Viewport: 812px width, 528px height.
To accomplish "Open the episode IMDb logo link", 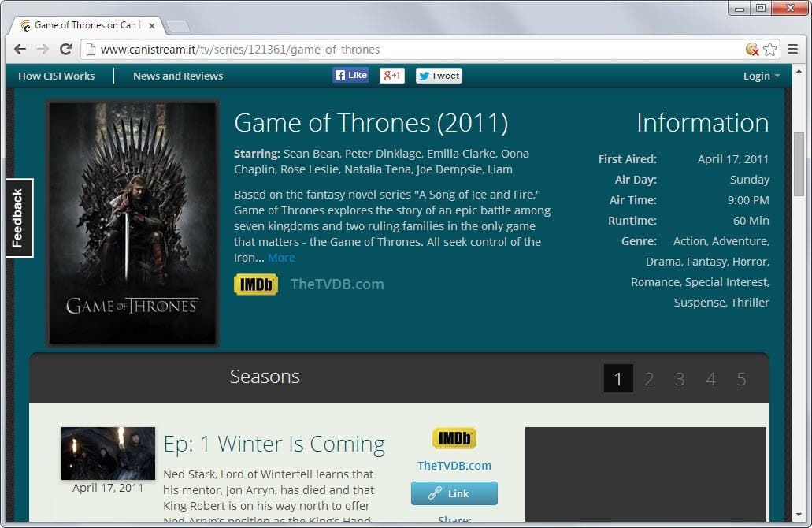I will point(454,438).
